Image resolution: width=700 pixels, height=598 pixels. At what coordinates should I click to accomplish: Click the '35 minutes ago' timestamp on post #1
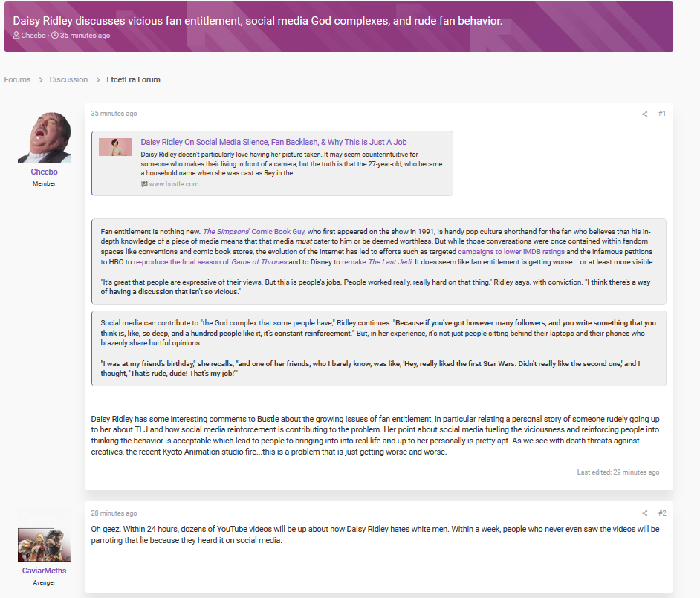[x=114, y=114]
